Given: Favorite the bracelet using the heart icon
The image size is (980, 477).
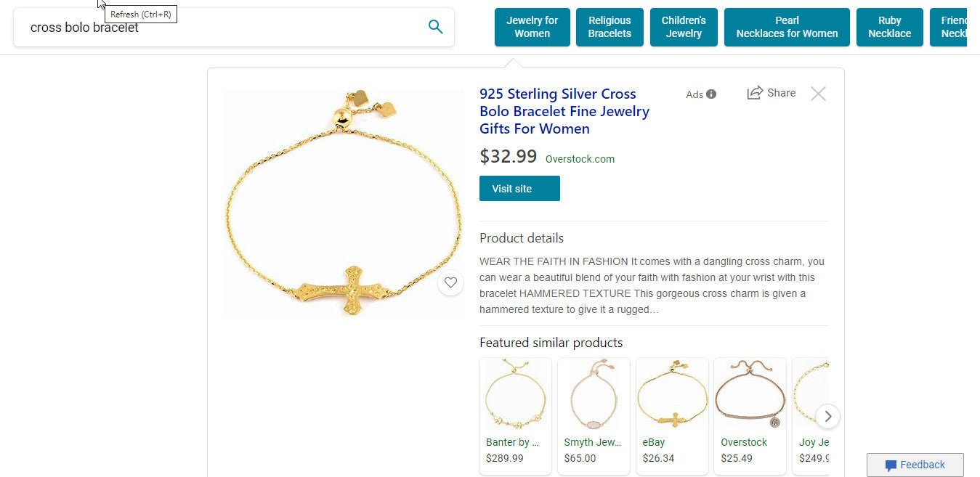Looking at the screenshot, I should pos(450,282).
